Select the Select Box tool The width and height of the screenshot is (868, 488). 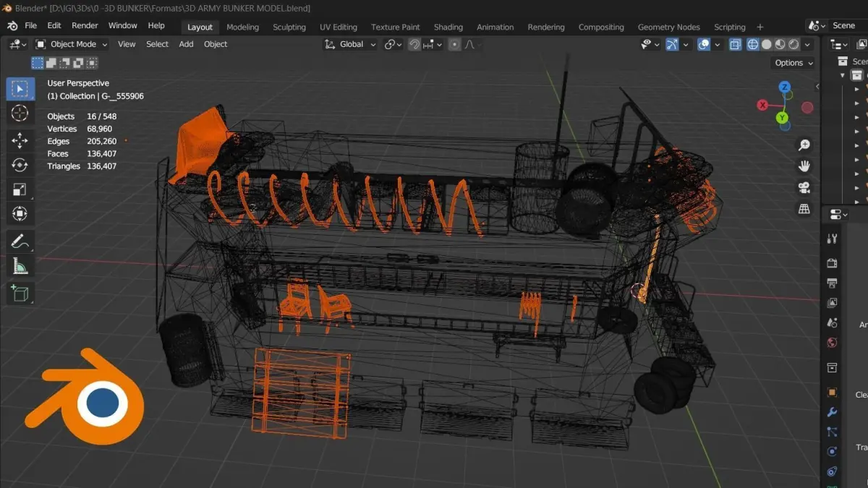20,90
